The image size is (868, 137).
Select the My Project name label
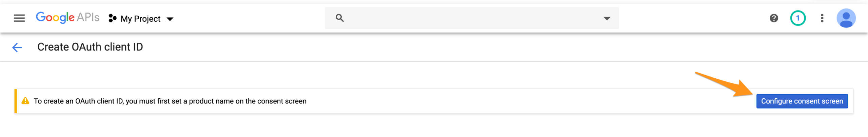(x=140, y=19)
